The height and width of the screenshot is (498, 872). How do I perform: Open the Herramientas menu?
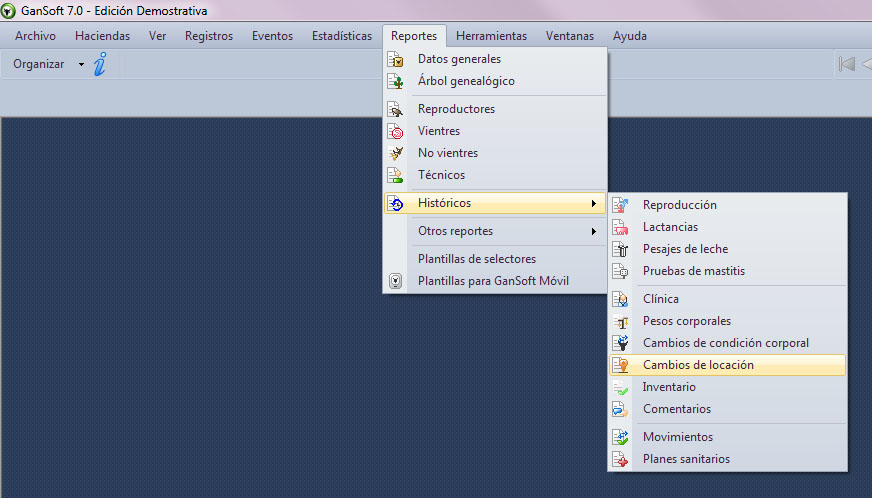point(492,36)
